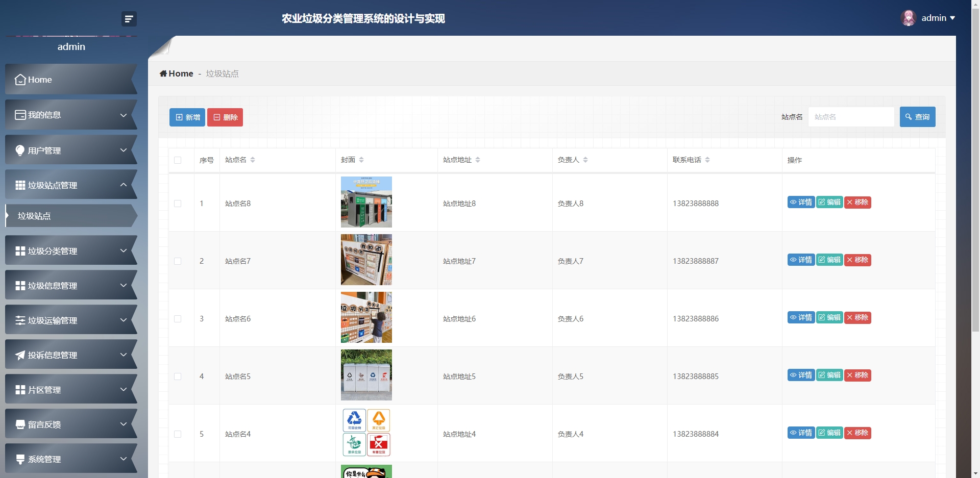Check the checkbox for row 站点名8
The height and width of the screenshot is (478, 980).
click(x=178, y=204)
